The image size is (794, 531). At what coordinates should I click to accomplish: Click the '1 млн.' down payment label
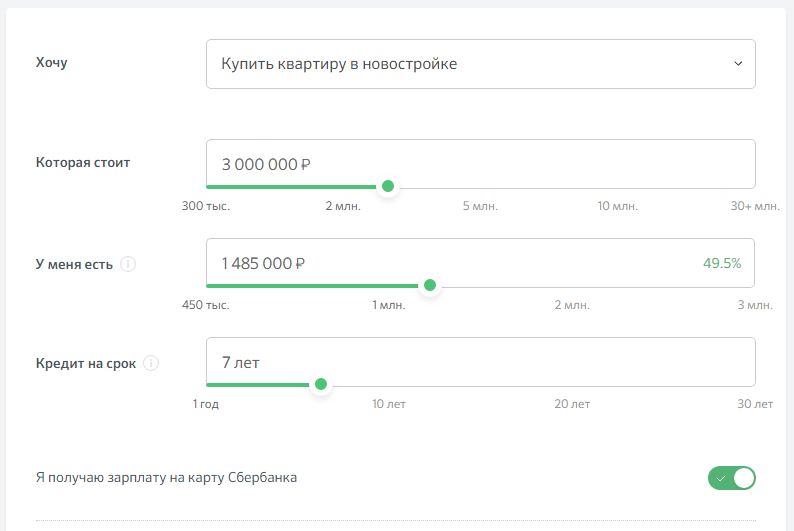pyautogui.click(x=389, y=305)
